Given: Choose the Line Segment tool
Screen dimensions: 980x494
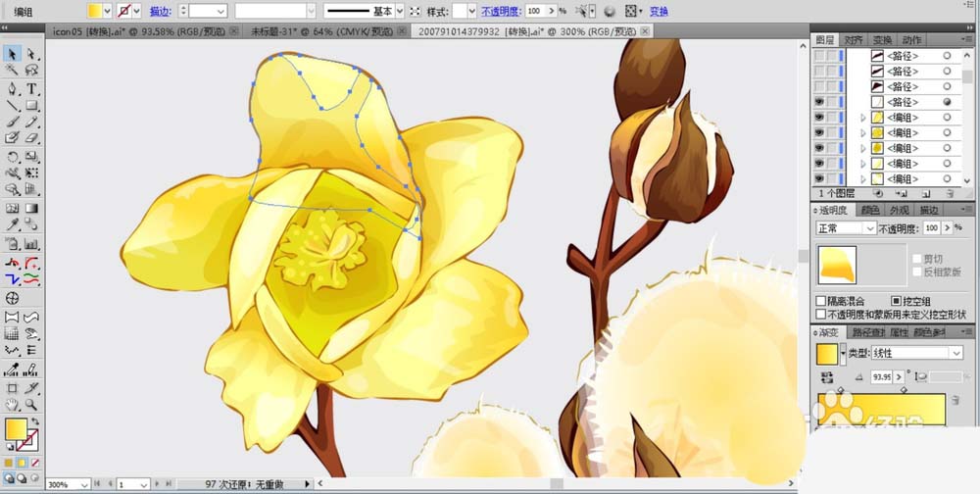Looking at the screenshot, I should tap(12, 105).
